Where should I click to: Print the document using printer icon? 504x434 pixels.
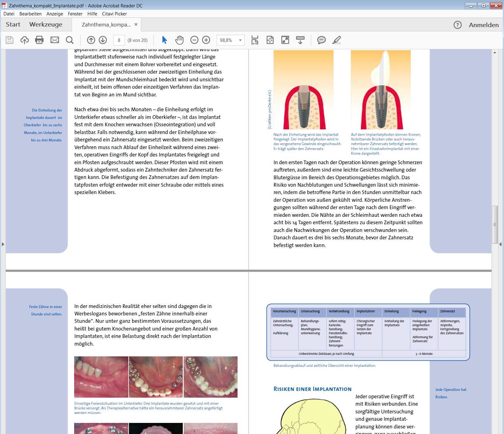39,40
